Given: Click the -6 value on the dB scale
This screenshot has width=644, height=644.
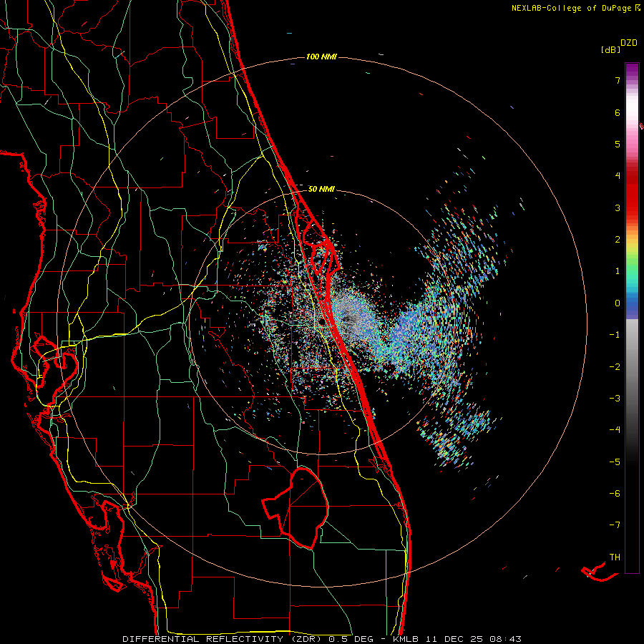Looking at the screenshot, I should point(615,494).
